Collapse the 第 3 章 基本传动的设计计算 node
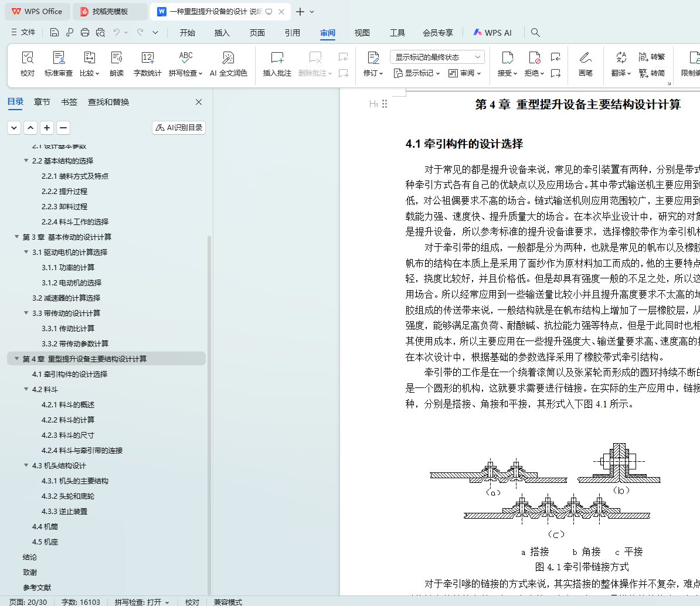The image size is (700, 606). click(16, 237)
